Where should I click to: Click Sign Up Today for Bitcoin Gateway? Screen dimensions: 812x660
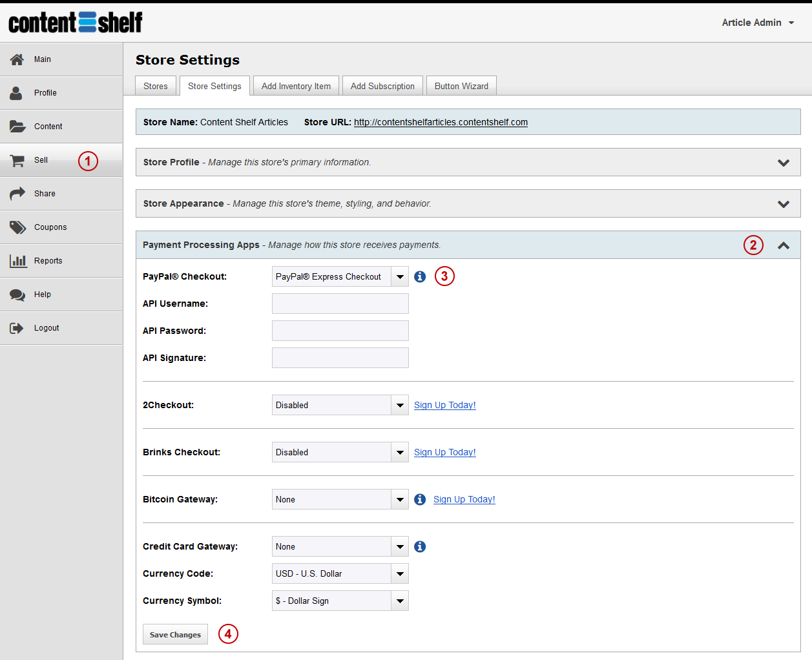coord(464,499)
